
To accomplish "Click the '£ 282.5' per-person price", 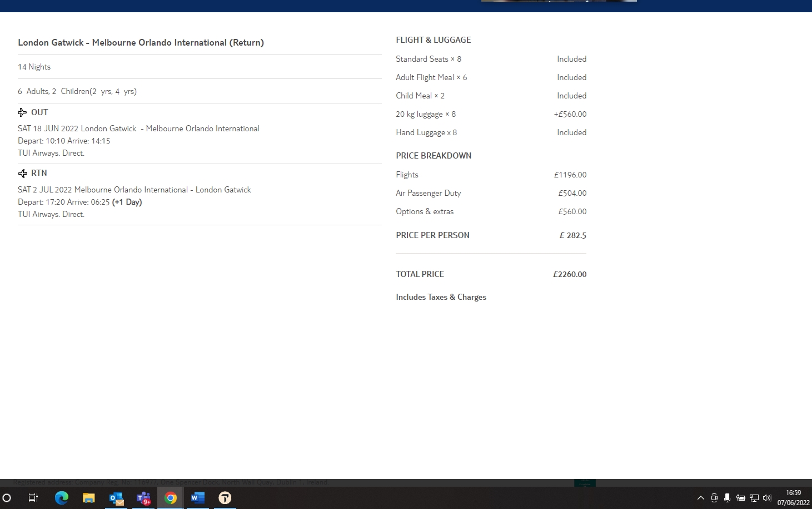I will pyautogui.click(x=573, y=235).
